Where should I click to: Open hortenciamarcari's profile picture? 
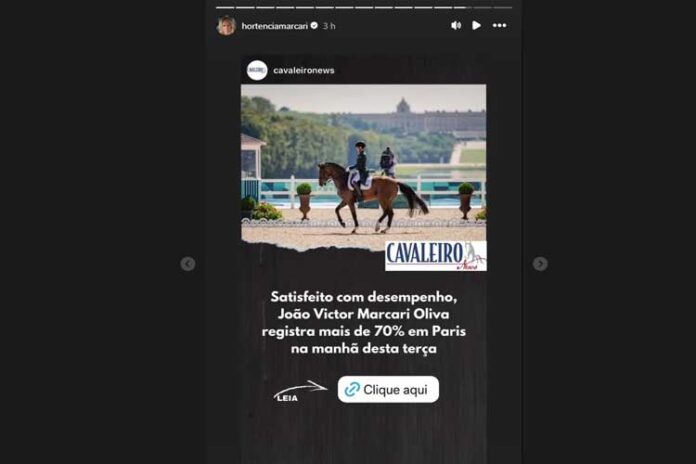pyautogui.click(x=226, y=25)
